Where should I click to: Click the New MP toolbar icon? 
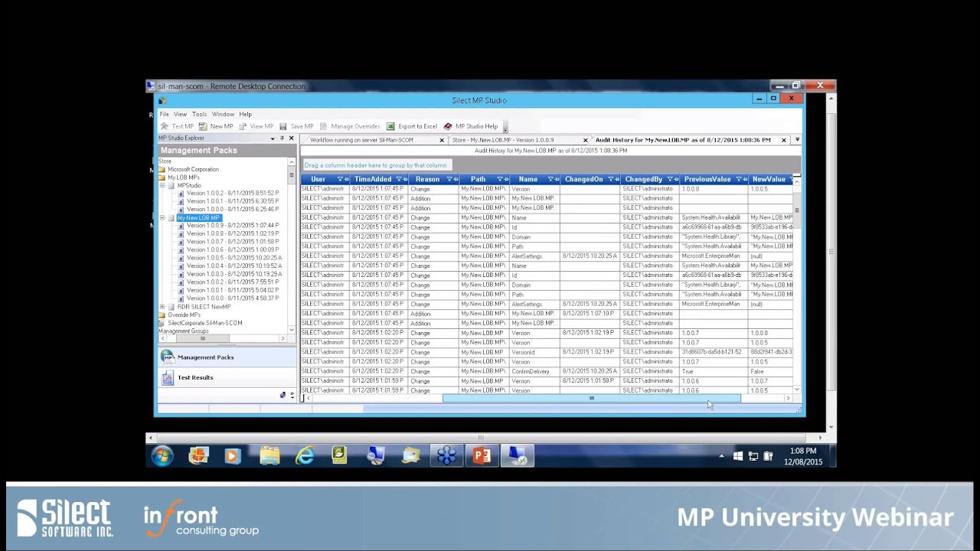[203, 126]
